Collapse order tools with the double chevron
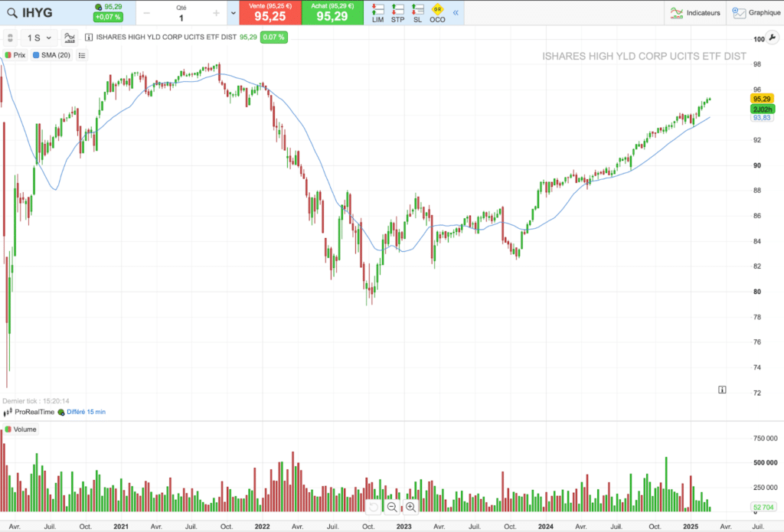The height and width of the screenshot is (532, 784). [x=456, y=12]
